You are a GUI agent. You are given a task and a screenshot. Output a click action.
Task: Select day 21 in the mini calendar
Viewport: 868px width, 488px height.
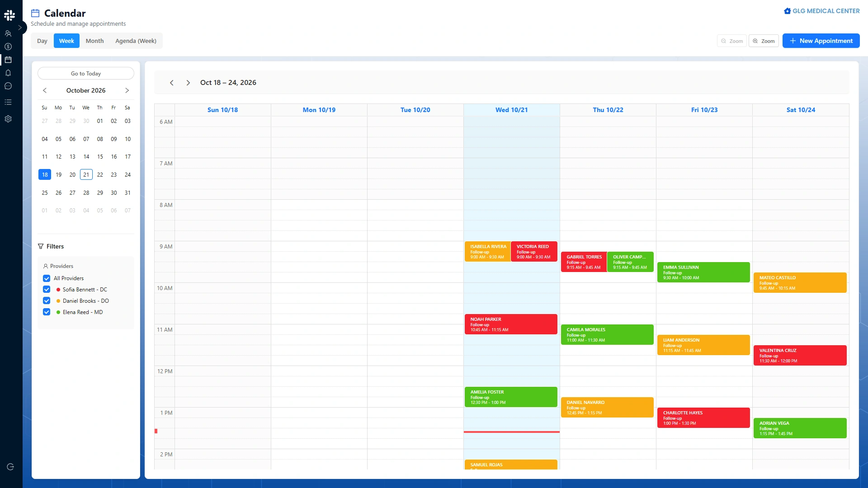click(x=86, y=174)
